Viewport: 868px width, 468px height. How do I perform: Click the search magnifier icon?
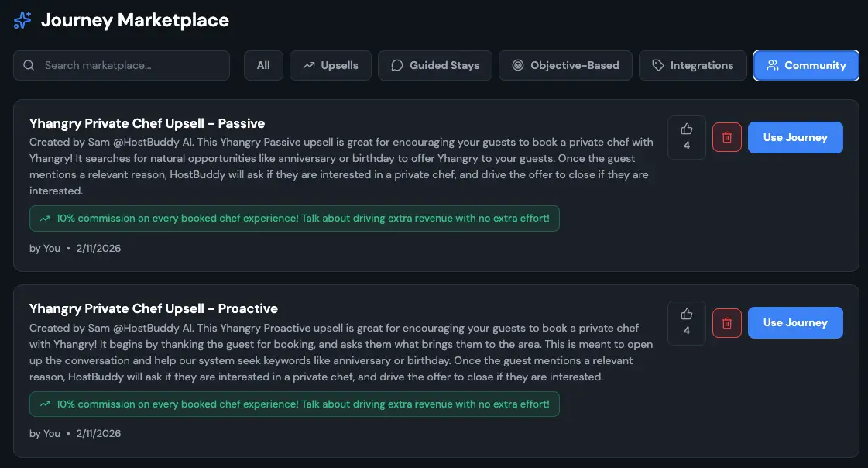tap(29, 65)
